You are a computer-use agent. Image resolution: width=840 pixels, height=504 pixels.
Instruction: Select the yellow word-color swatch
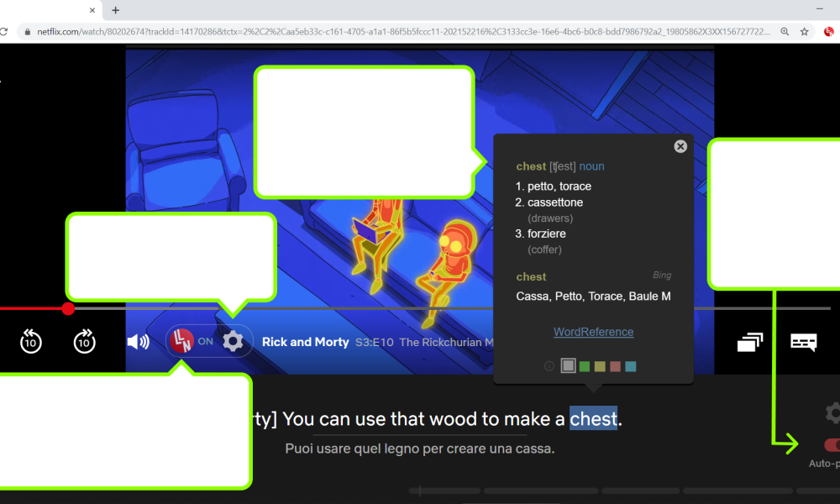tap(600, 366)
